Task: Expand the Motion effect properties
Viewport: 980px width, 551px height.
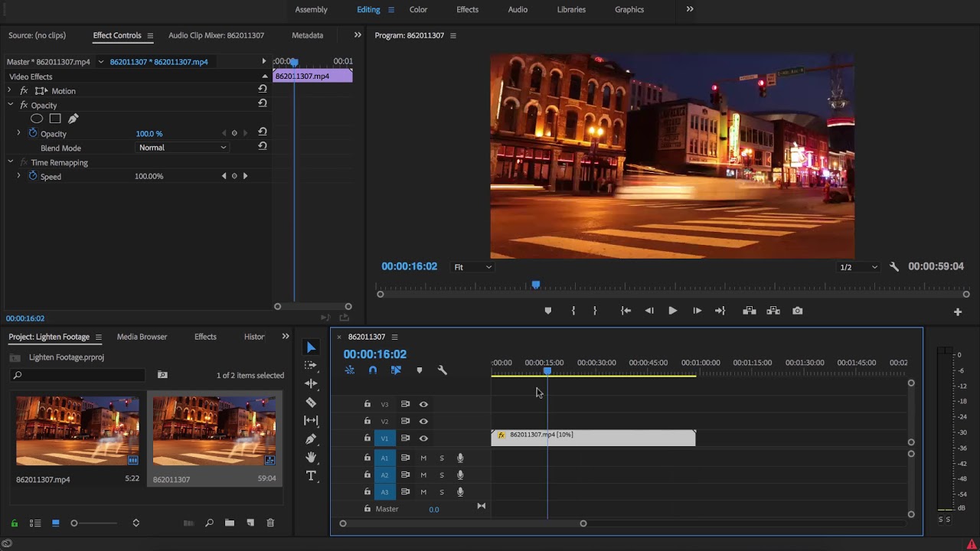Action: coord(9,91)
